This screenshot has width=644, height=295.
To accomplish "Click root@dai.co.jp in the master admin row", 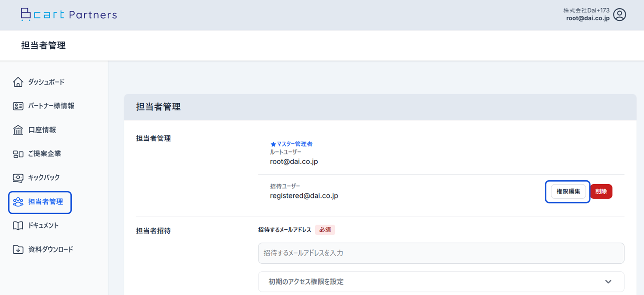I will coord(294,162).
